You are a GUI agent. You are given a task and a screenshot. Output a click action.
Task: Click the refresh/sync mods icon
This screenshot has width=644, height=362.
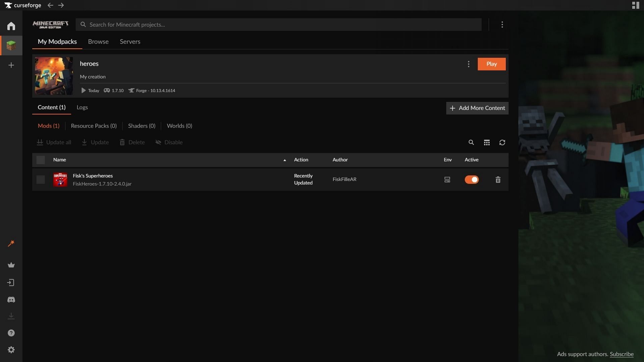click(x=502, y=142)
